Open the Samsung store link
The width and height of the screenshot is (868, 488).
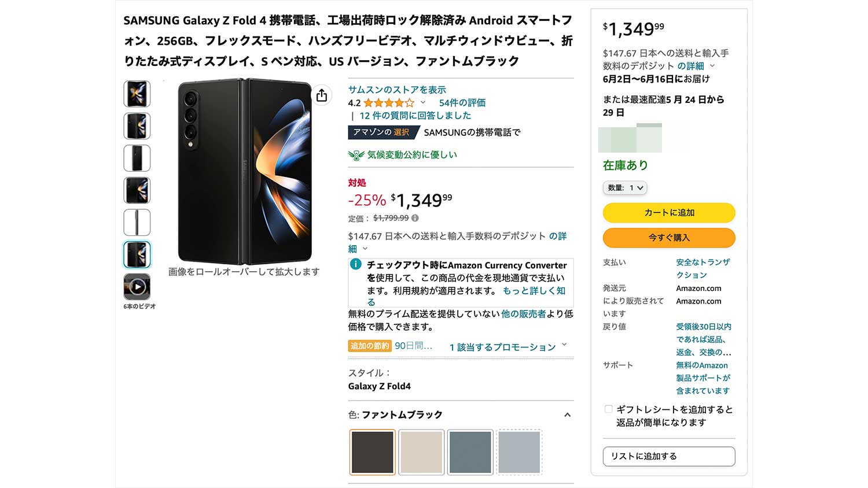coord(397,90)
